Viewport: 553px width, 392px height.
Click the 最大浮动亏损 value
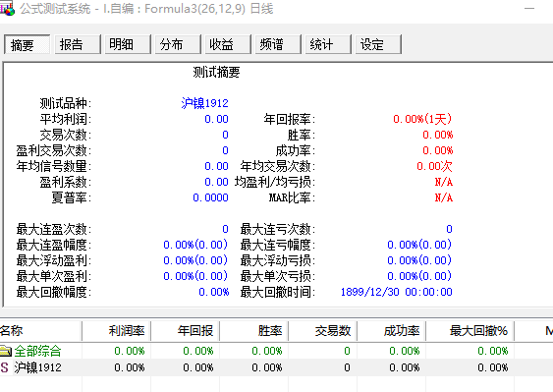tap(419, 260)
